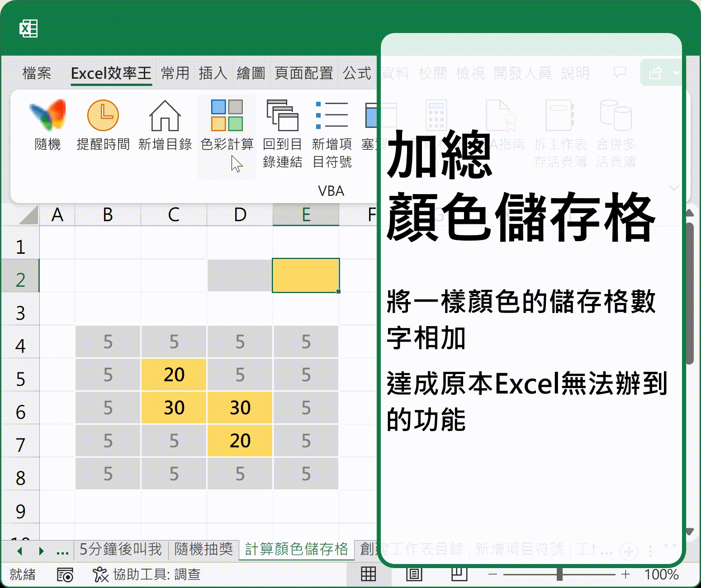Click the 隨機 colorful butterfly icon
The width and height of the screenshot is (701, 588).
[47, 116]
